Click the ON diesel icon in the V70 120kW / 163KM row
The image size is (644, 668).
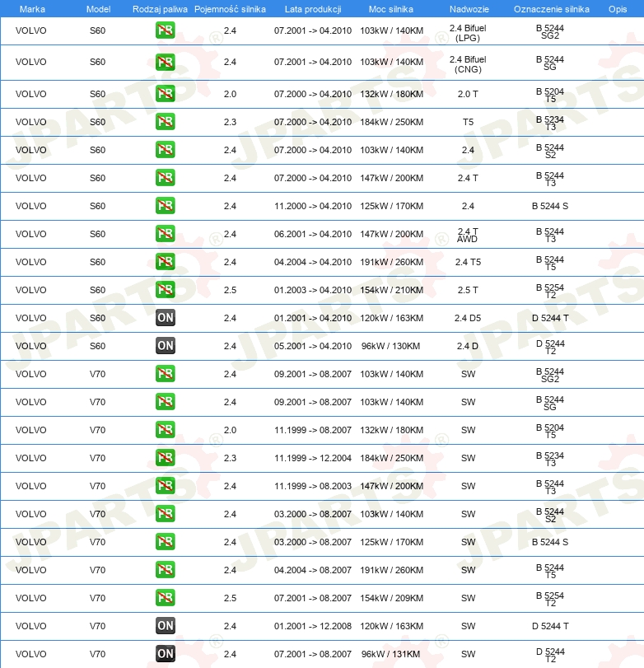click(165, 626)
